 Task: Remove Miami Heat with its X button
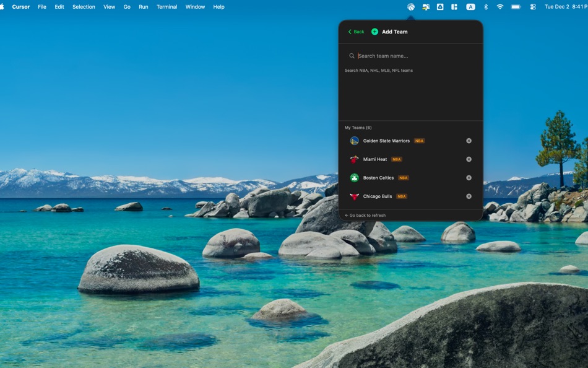(x=469, y=159)
